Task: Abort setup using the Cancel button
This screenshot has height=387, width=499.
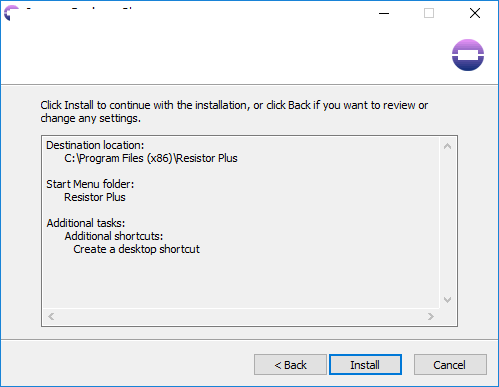Action: tap(450, 365)
